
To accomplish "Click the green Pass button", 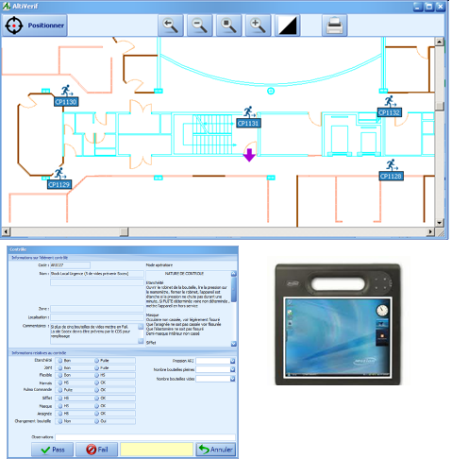I will click(53, 450).
